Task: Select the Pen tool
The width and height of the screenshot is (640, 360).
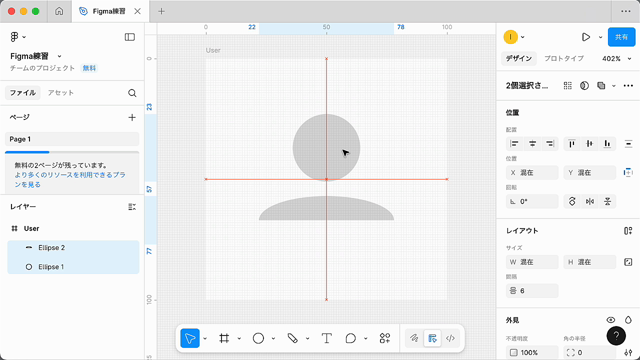Action: [x=292, y=338]
